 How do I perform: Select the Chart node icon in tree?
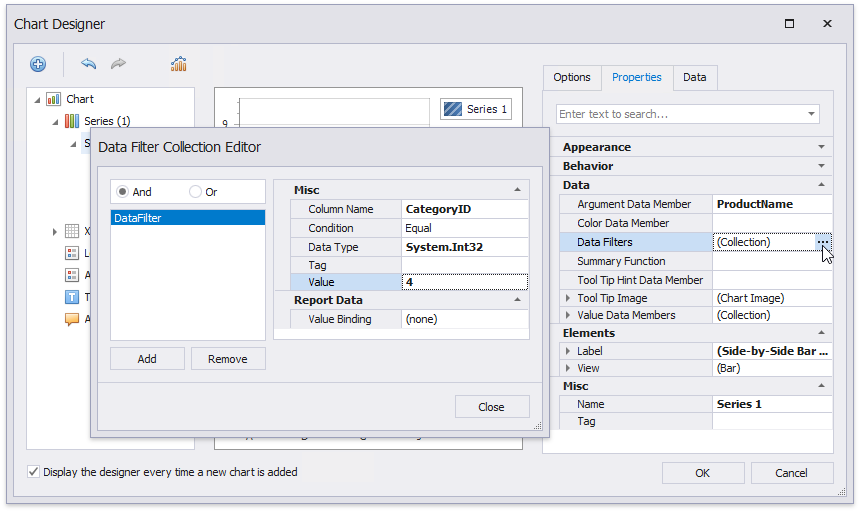(x=54, y=99)
